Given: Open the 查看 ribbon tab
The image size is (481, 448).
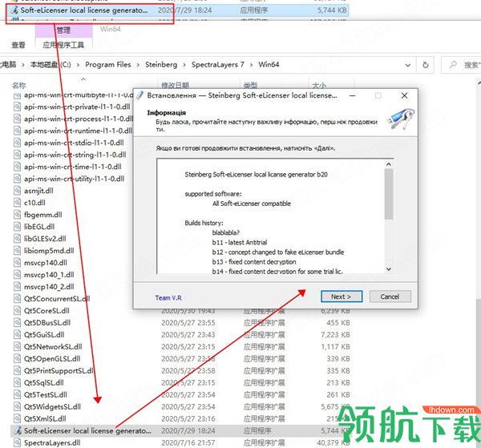Looking at the screenshot, I should pos(18,45).
